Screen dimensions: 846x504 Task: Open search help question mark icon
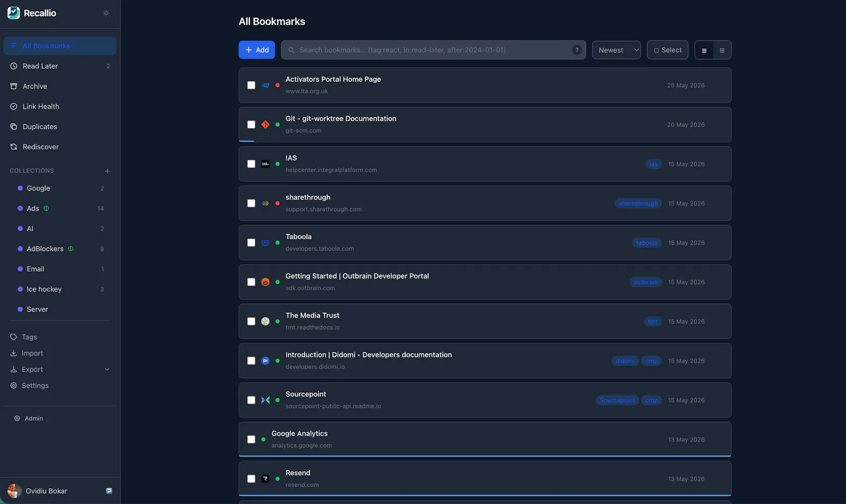click(x=577, y=50)
